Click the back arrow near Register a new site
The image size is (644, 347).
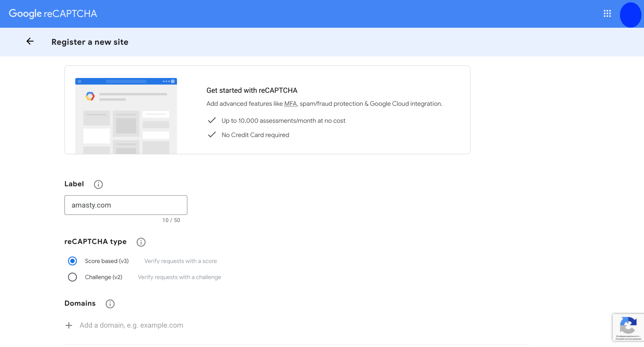30,41
